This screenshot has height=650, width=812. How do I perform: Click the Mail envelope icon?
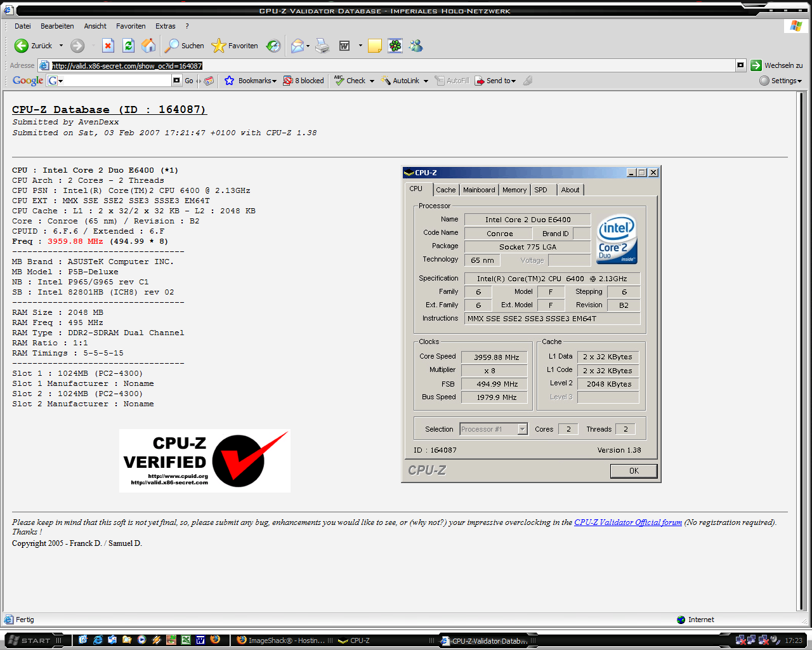pyautogui.click(x=298, y=46)
